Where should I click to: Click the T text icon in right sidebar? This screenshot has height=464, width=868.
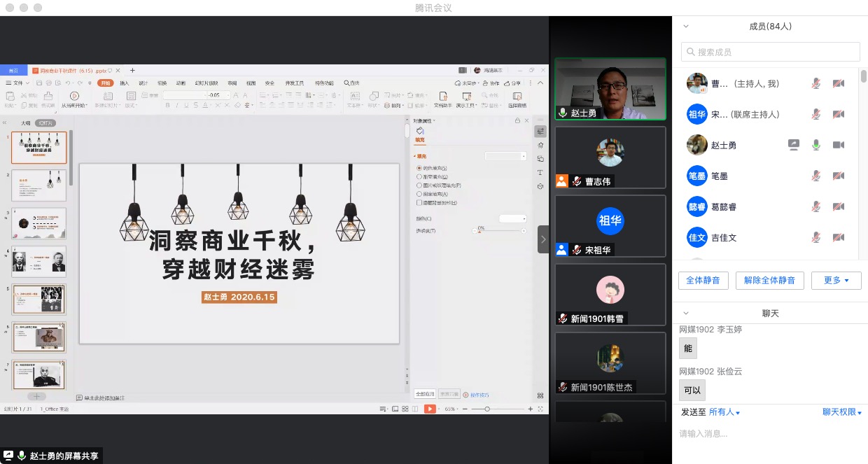click(540, 173)
